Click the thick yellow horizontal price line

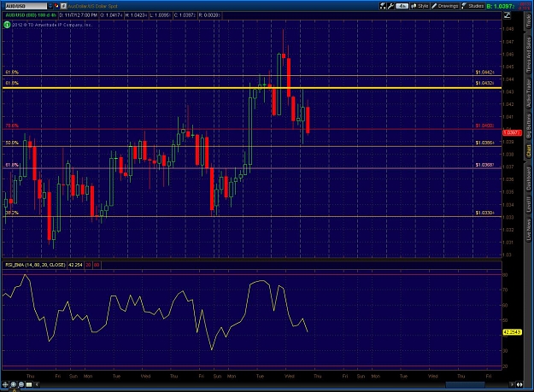click(252, 88)
